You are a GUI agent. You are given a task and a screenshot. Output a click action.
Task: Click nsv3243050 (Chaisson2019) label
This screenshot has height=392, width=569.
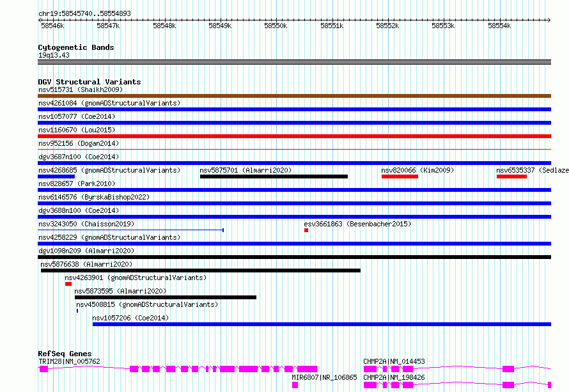(x=86, y=224)
